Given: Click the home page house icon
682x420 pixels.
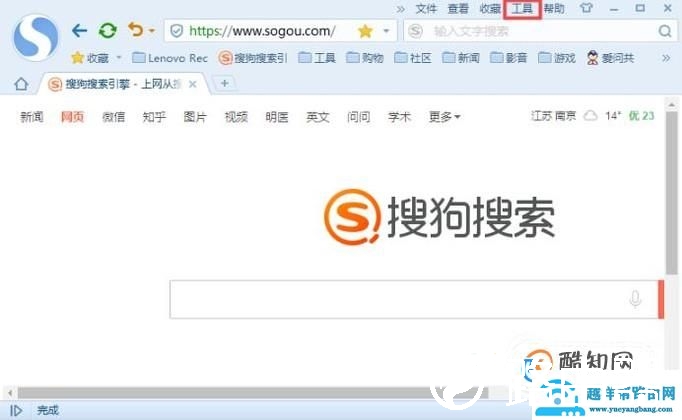Looking at the screenshot, I should click(x=21, y=83).
